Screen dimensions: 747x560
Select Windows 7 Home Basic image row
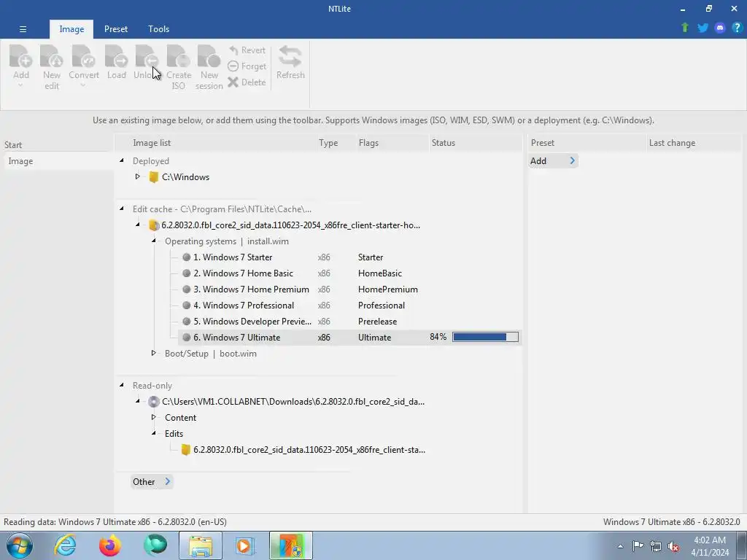[350, 273]
